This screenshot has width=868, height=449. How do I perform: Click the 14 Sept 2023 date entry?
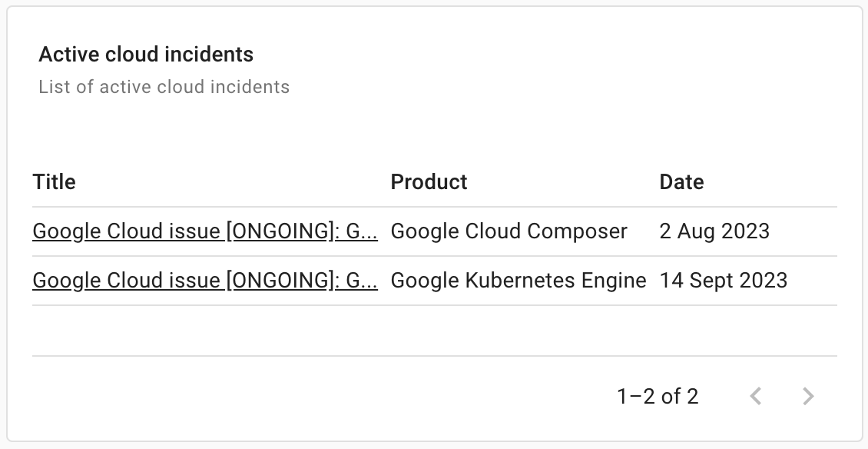(x=723, y=281)
